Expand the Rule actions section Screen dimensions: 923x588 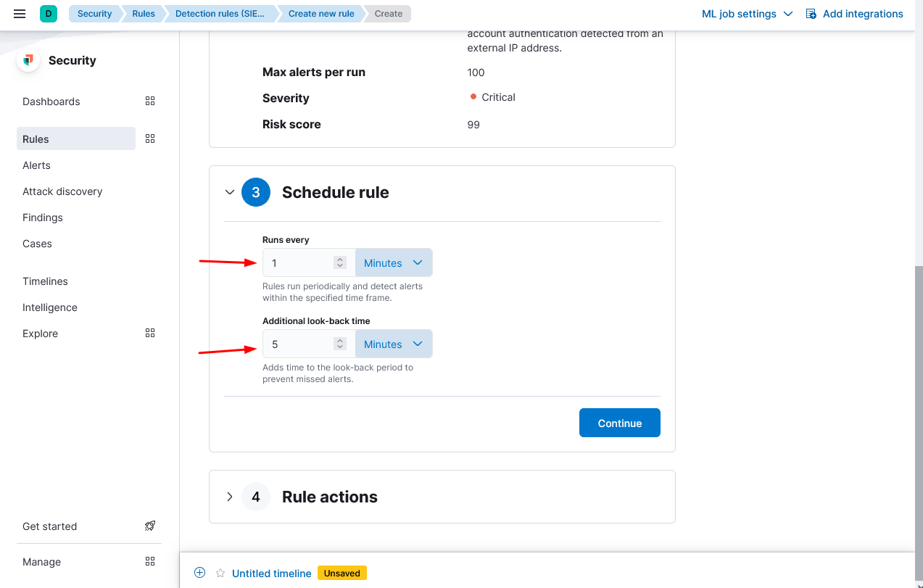(x=230, y=497)
